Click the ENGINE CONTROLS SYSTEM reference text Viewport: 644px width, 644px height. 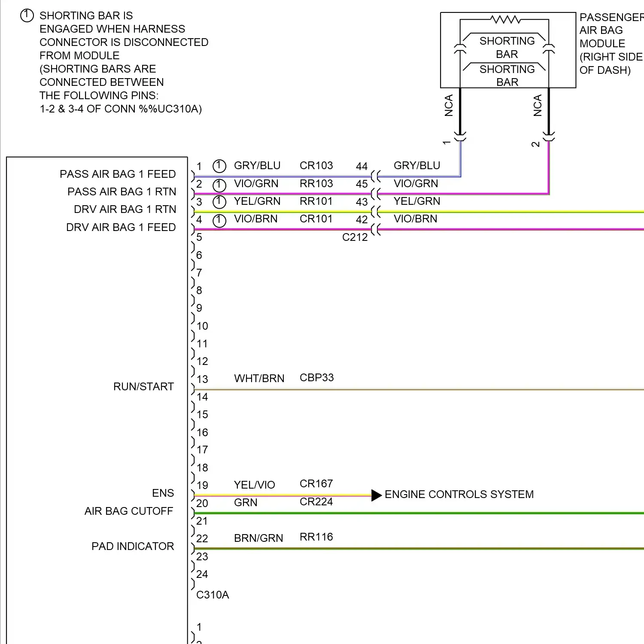[459, 494]
